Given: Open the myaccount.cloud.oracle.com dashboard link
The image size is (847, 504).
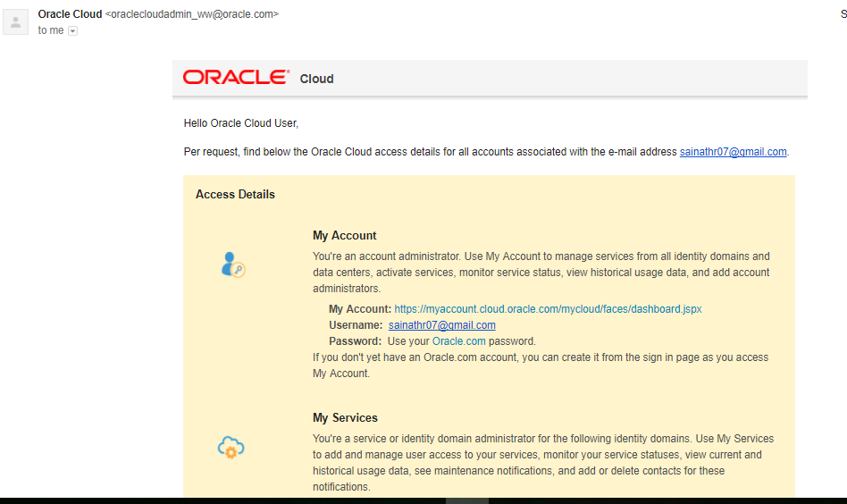Looking at the screenshot, I should click(x=548, y=309).
